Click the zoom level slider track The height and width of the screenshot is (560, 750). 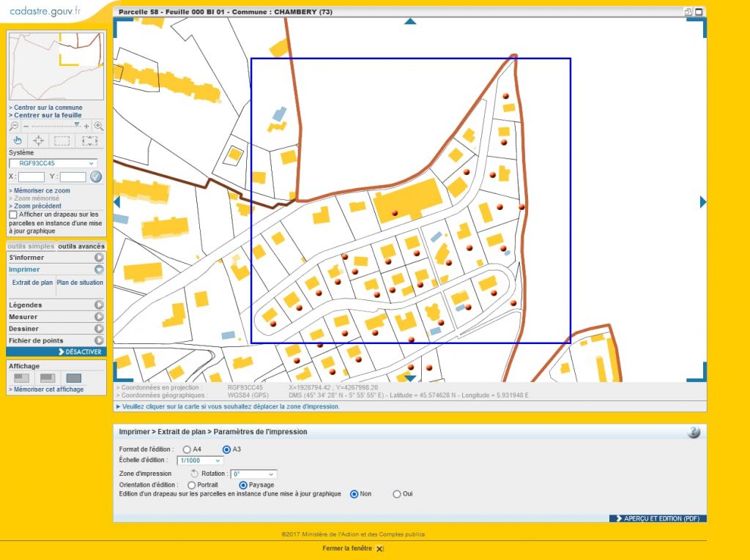(x=51, y=126)
